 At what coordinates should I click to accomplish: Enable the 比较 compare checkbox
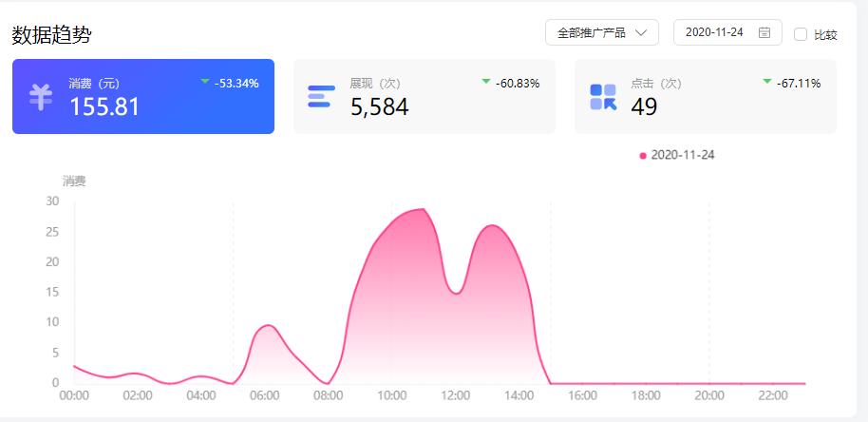[801, 34]
